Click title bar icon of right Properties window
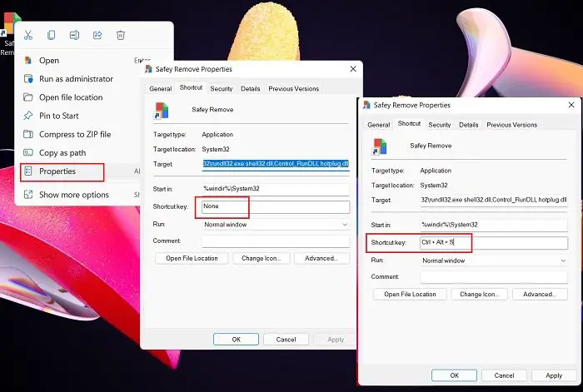The height and width of the screenshot is (392, 583). coord(367,105)
